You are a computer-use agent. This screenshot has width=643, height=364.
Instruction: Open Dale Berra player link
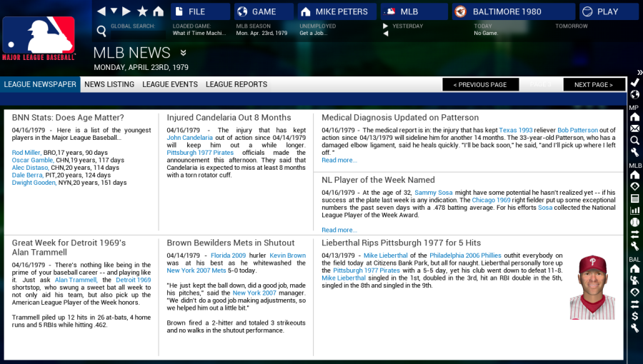(x=27, y=175)
